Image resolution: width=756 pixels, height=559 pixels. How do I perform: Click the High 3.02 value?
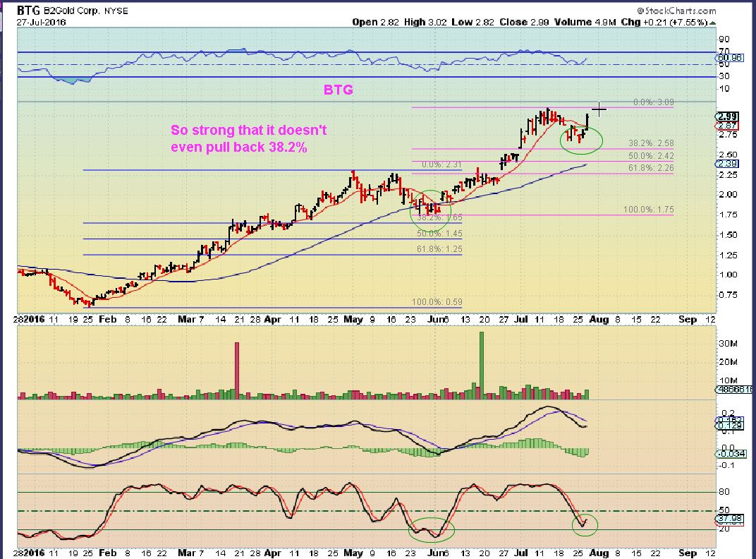[425, 22]
